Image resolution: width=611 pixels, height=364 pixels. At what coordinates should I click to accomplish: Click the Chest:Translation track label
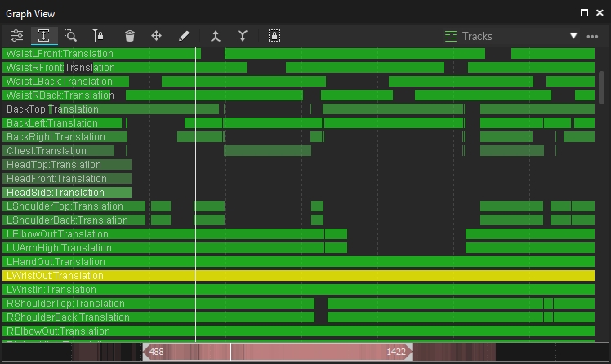(x=47, y=151)
